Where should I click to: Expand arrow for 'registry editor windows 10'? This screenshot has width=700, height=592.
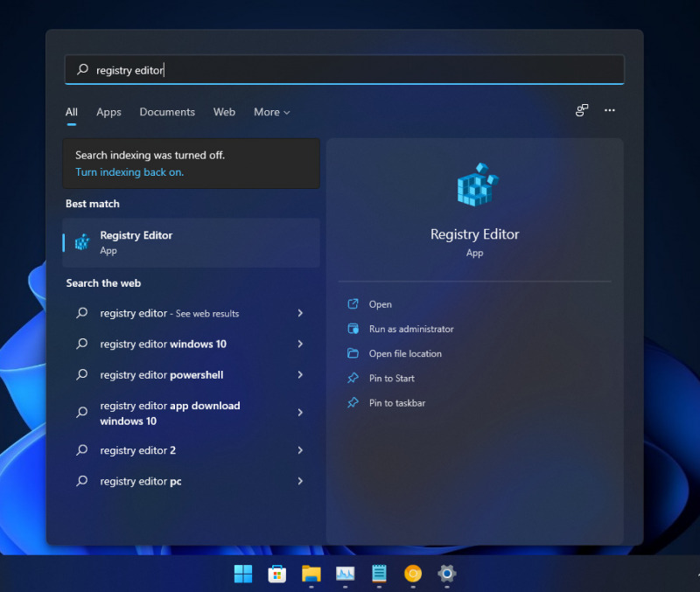[x=300, y=344]
